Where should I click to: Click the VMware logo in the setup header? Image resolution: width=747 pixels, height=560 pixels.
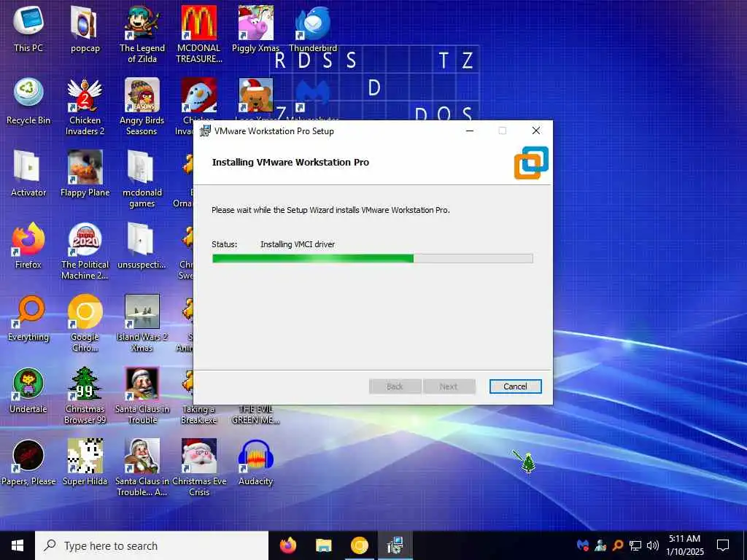531,163
